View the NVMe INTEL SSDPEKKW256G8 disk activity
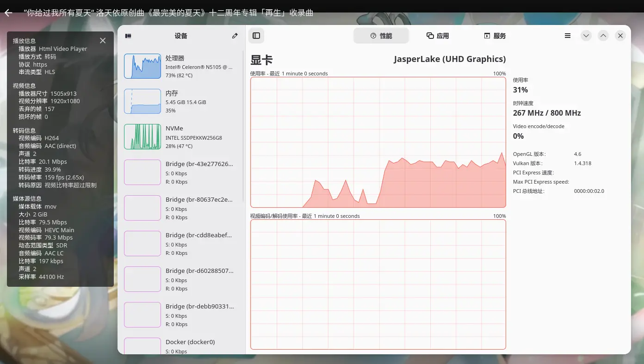Image resolution: width=644 pixels, height=364 pixels. (x=181, y=136)
